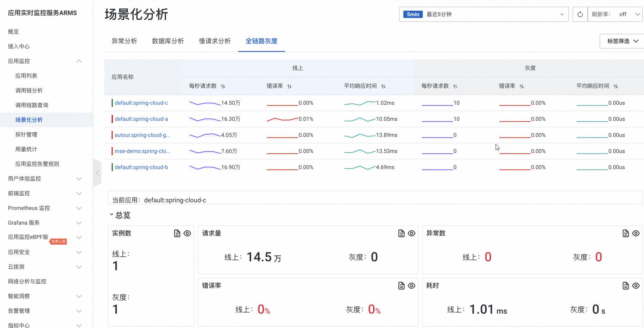Open 概览 in the sidebar
The height and width of the screenshot is (328, 644).
pyautogui.click(x=13, y=32)
